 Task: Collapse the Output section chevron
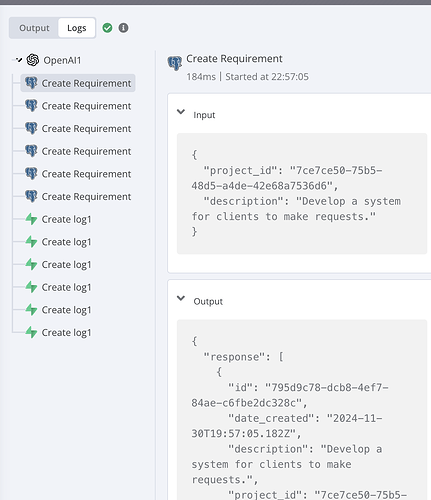pyautogui.click(x=181, y=298)
